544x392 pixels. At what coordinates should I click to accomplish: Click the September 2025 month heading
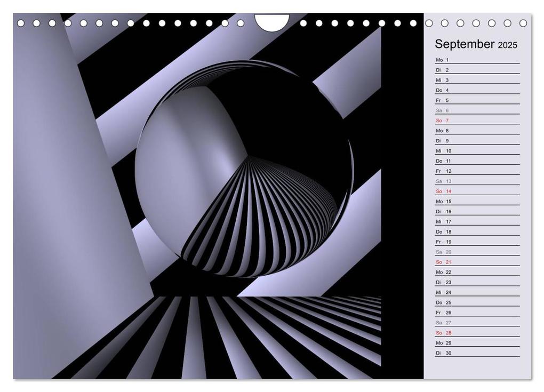coord(476,44)
